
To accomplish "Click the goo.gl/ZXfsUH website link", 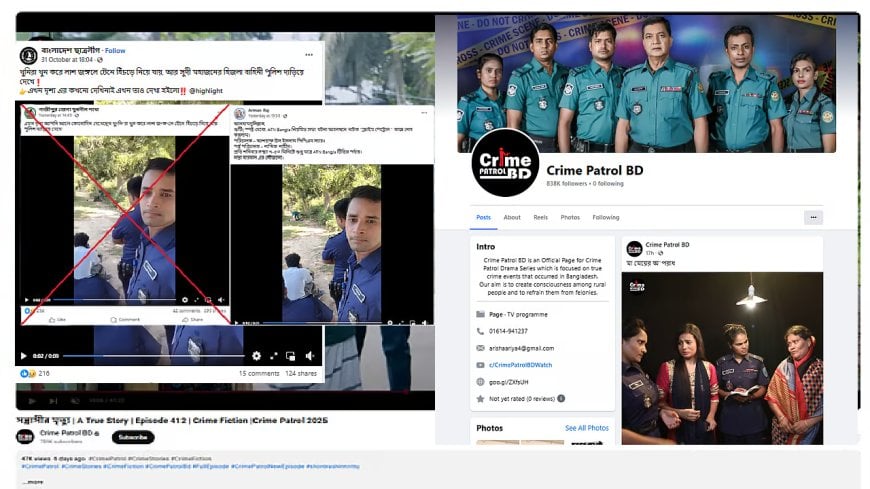I will pyautogui.click(x=508, y=382).
